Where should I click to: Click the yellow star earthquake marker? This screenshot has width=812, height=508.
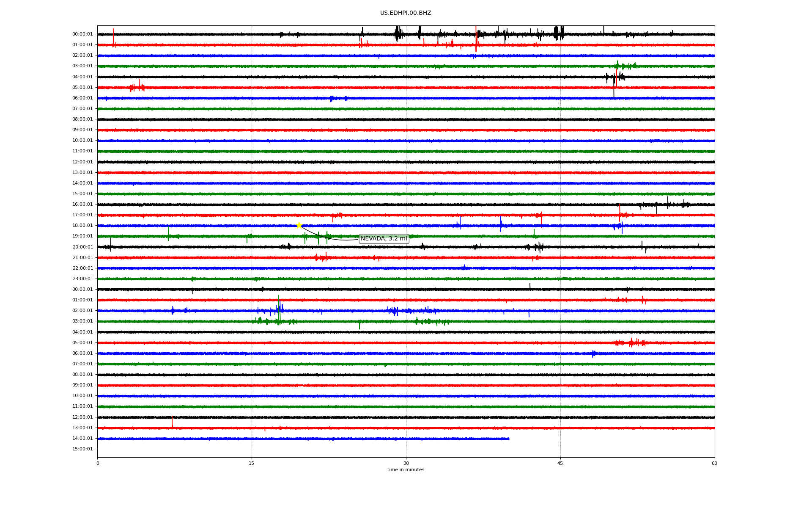pos(299,225)
